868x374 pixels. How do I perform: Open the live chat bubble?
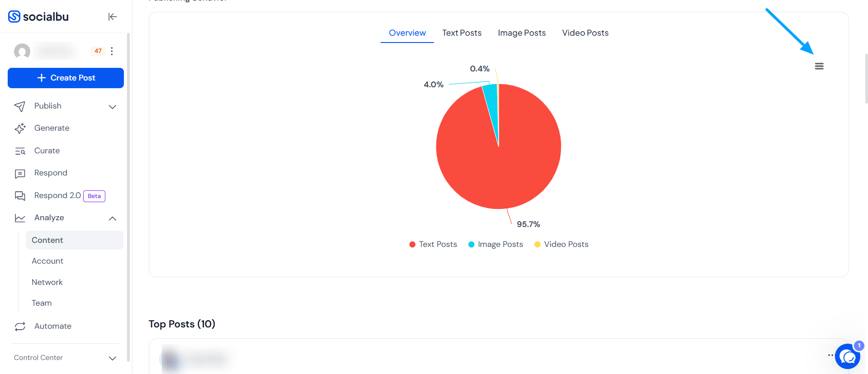tap(848, 356)
